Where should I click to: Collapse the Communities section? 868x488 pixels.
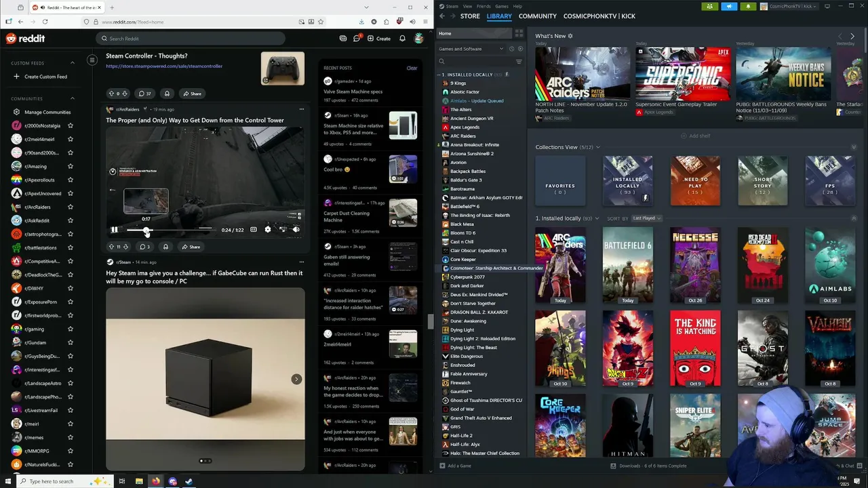point(73,98)
